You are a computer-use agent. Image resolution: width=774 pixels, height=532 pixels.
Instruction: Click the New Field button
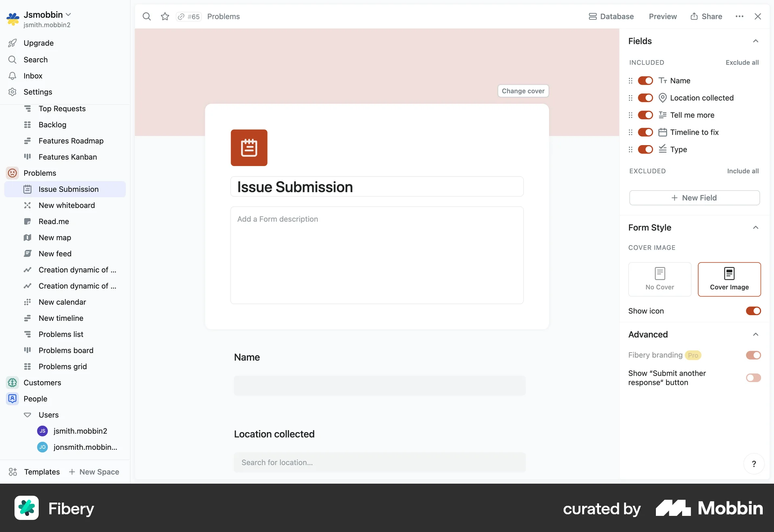tap(694, 197)
